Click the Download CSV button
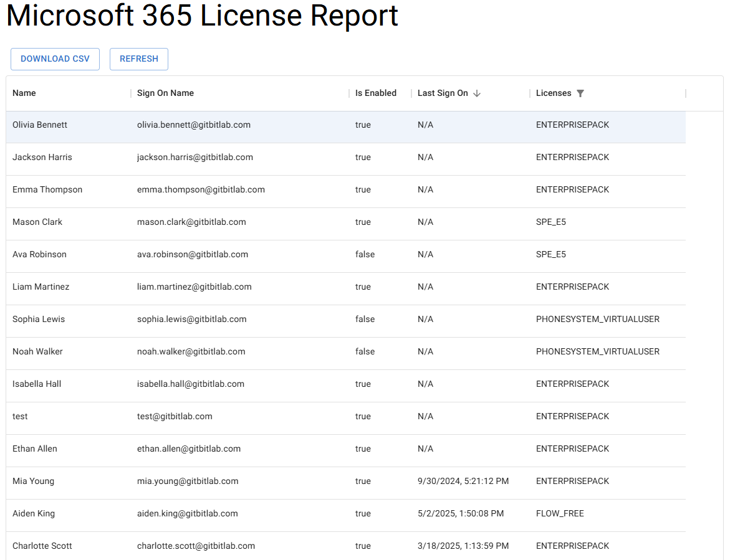This screenshot has width=730, height=560. point(55,59)
